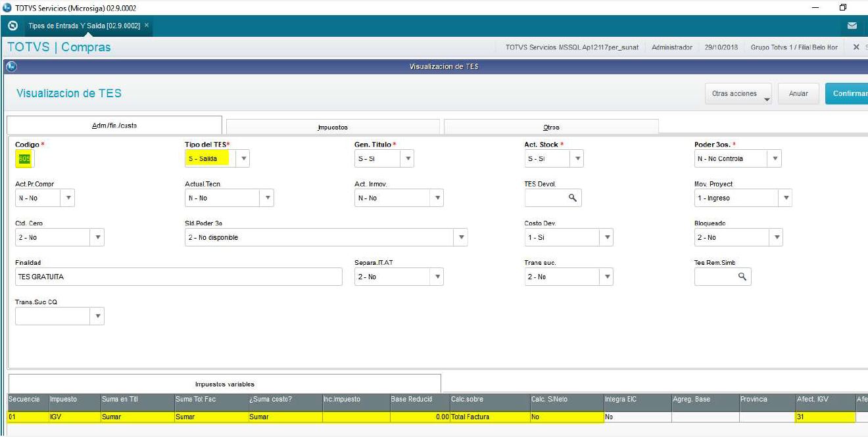The image size is (868, 437).
Task: Open the Bloqueado dropdown
Action: point(776,237)
